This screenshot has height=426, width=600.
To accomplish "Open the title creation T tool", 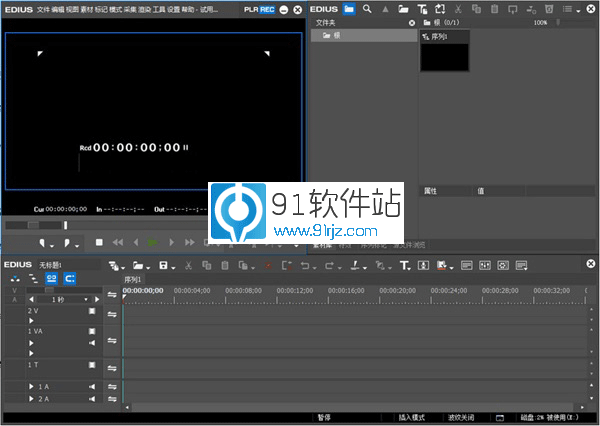I will pos(405,265).
